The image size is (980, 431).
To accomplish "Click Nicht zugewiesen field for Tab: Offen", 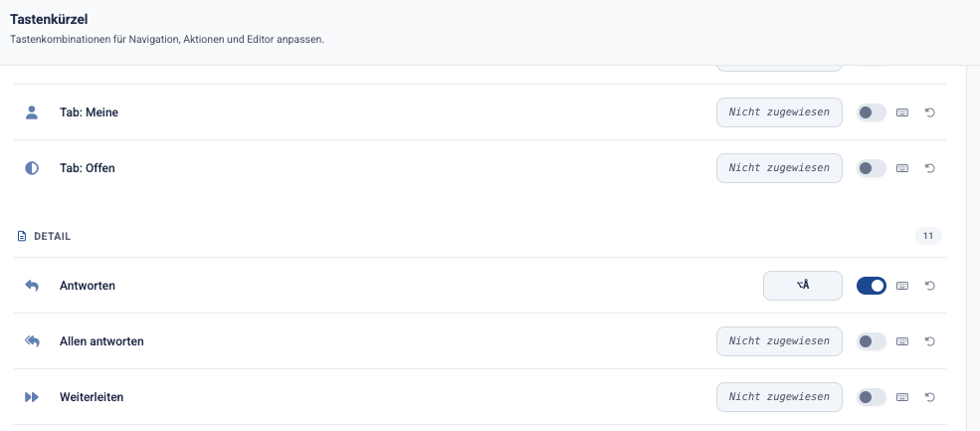I will coord(779,168).
